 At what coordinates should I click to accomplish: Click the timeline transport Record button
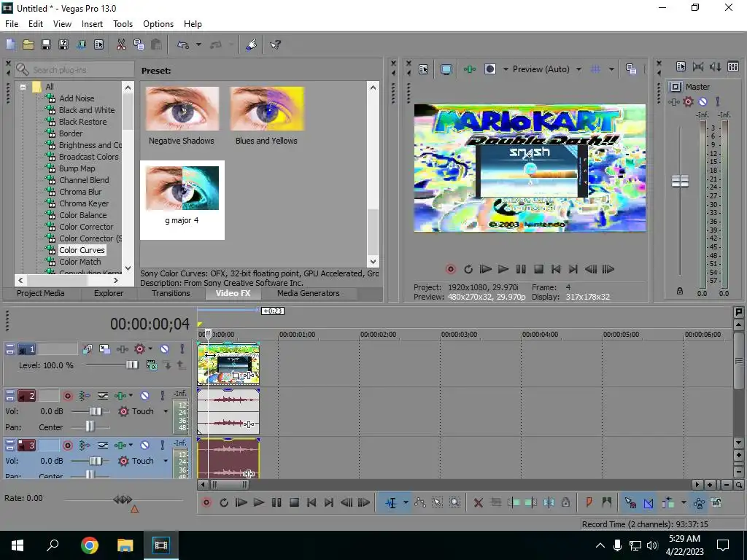pos(206,502)
